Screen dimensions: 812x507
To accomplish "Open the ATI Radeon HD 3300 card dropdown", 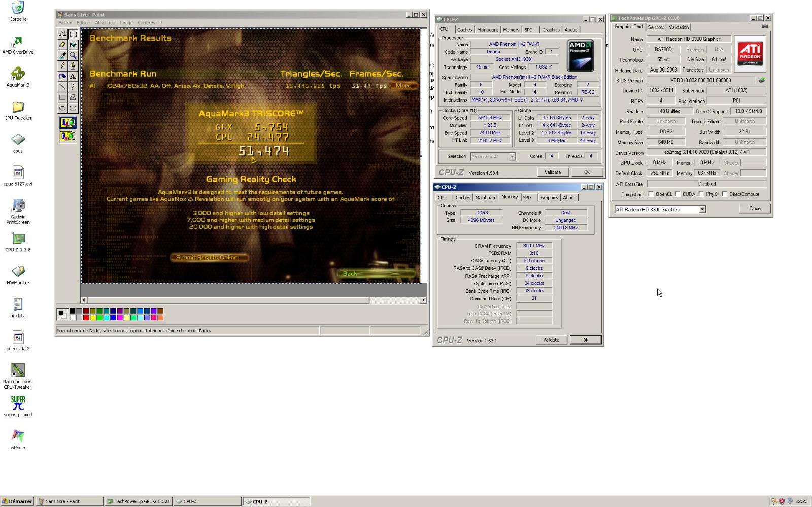I will (x=702, y=209).
